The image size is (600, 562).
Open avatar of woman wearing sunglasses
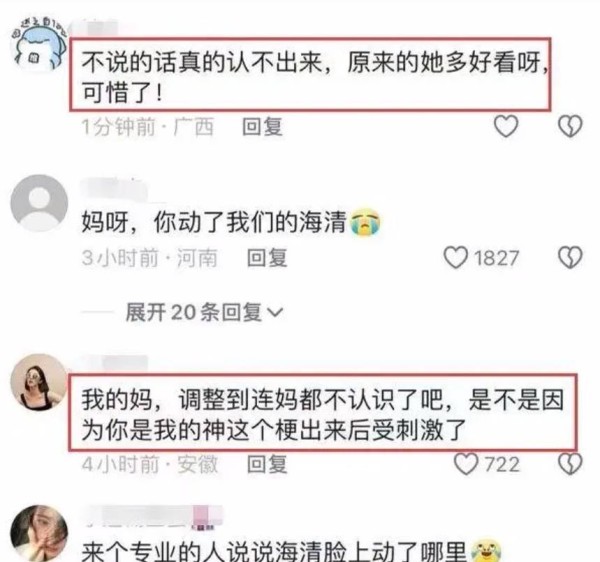coord(39,382)
